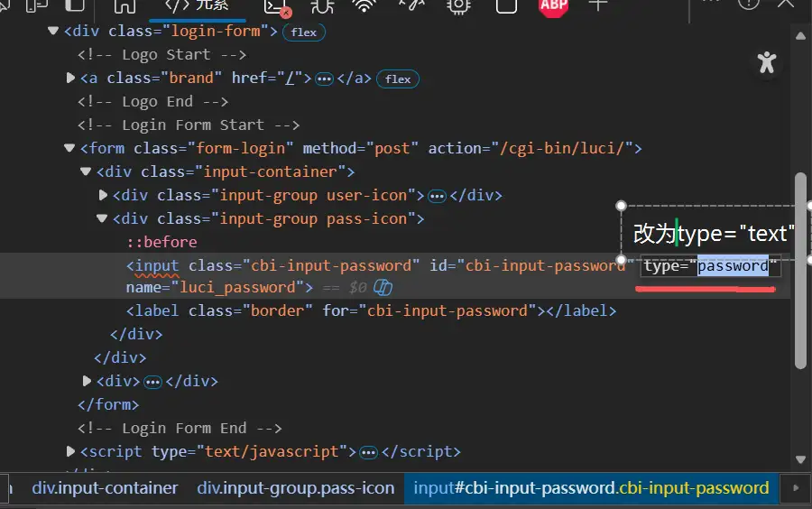Toggle device emulation icon
Viewport: 812px width, 509px height.
pyautogui.click(x=37, y=5)
